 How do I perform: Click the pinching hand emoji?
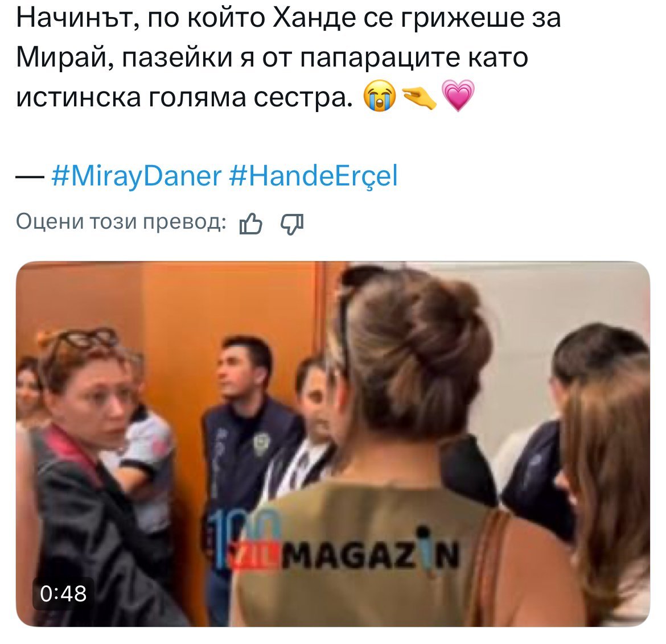click(419, 97)
